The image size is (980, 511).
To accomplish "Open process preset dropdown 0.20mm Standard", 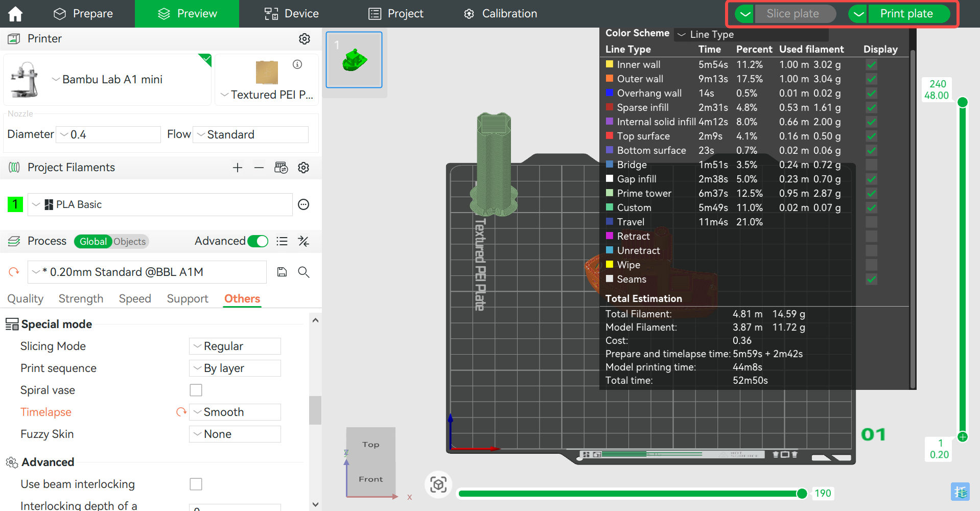I will (147, 272).
